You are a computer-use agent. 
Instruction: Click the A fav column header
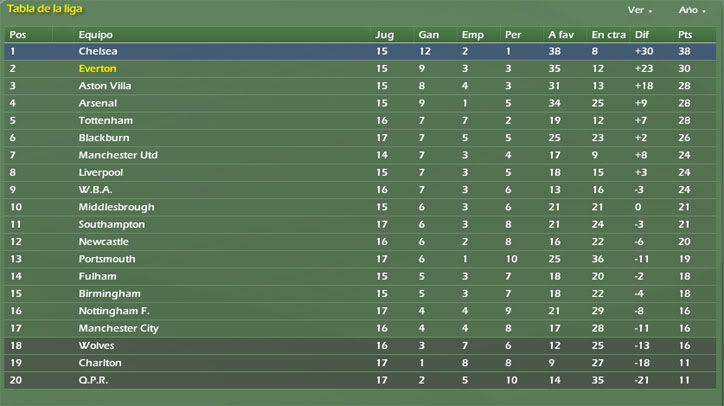pos(561,35)
